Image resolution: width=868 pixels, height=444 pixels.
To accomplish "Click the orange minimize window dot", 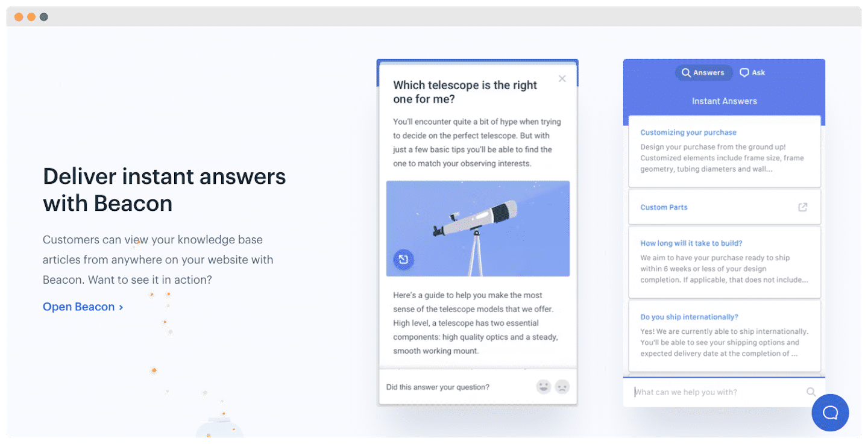I will coord(31,17).
